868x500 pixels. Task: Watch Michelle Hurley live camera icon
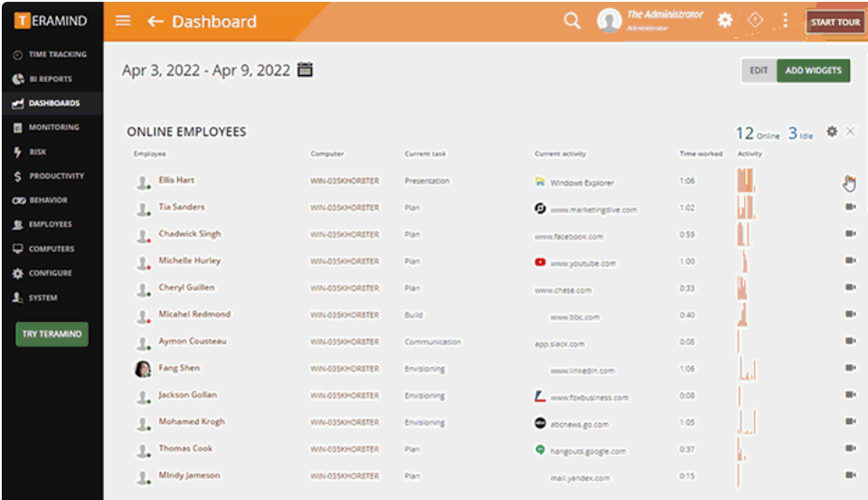pos(850,260)
